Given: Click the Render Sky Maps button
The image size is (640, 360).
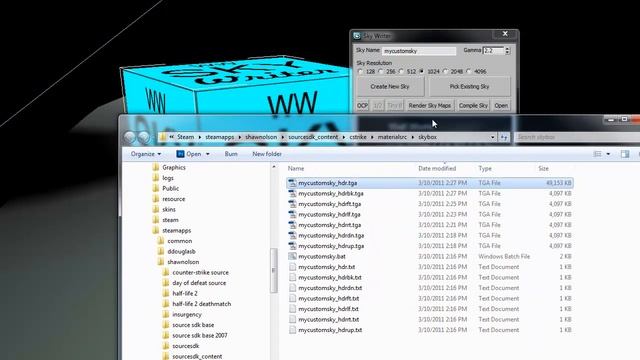Looking at the screenshot, I should click(x=430, y=106).
